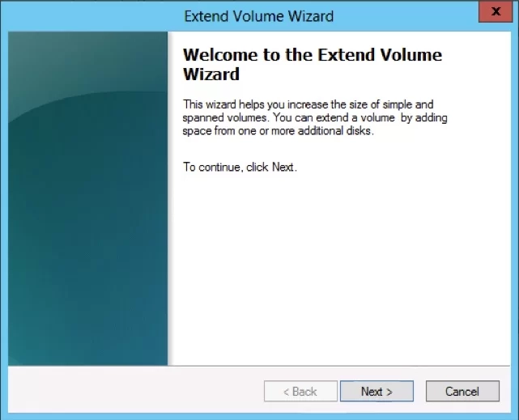Click the grey footer left of the Back button
This screenshot has height=420, width=519.
coord(130,392)
